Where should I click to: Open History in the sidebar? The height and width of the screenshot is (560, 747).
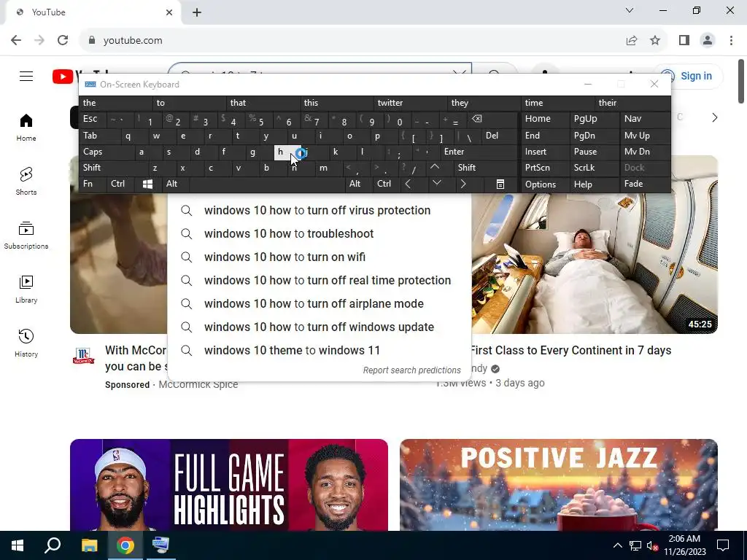coord(26,343)
